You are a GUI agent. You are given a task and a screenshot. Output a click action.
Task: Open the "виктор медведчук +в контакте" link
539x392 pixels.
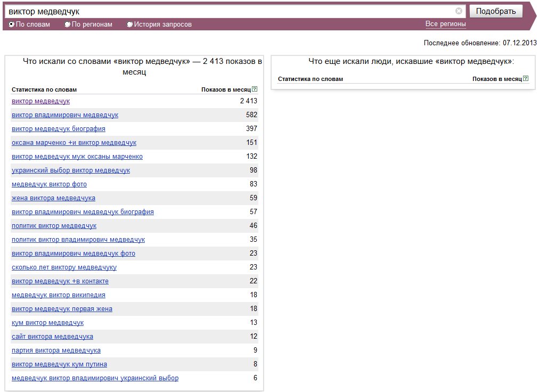click(60, 281)
